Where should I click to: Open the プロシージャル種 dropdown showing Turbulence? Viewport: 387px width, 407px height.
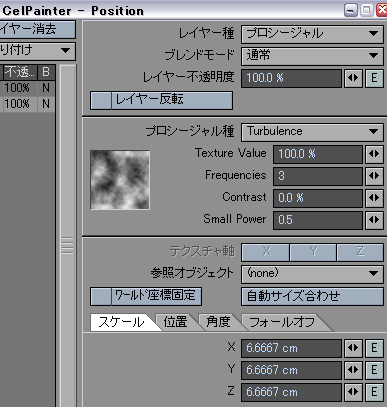(x=312, y=132)
